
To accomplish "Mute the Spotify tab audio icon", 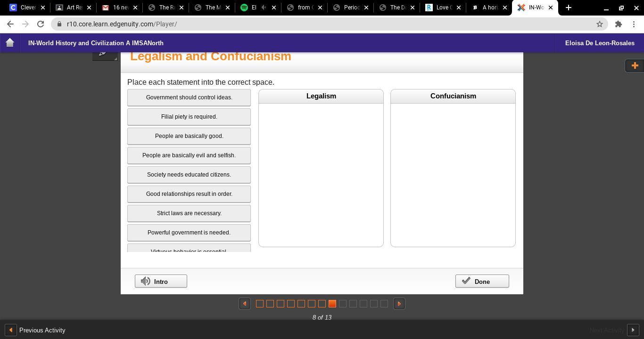I will 264,8.
